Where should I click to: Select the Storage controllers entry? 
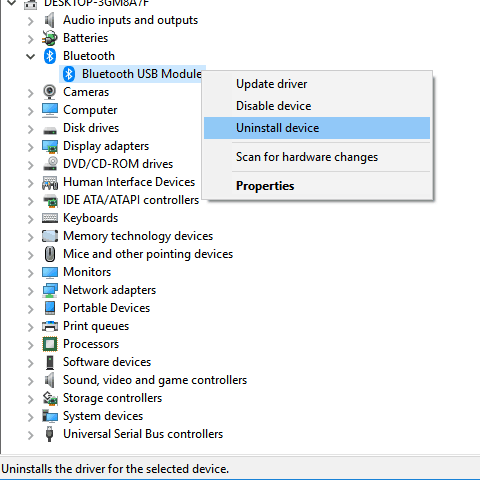112,398
